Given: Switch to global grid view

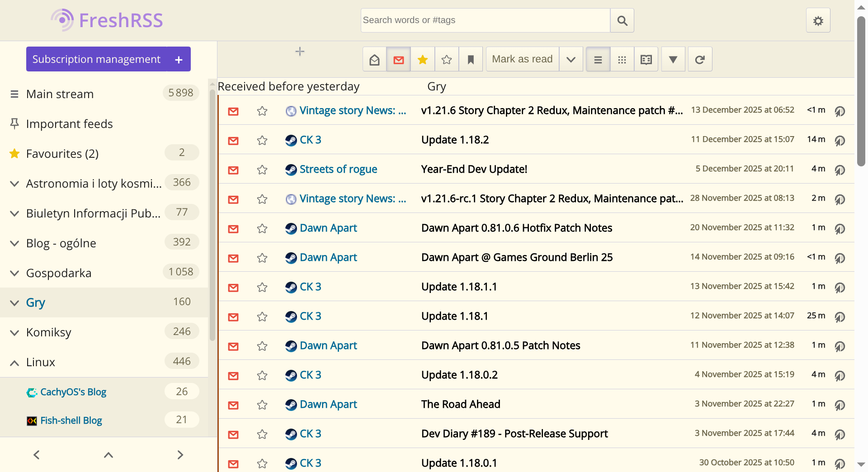Looking at the screenshot, I should pyautogui.click(x=622, y=59).
